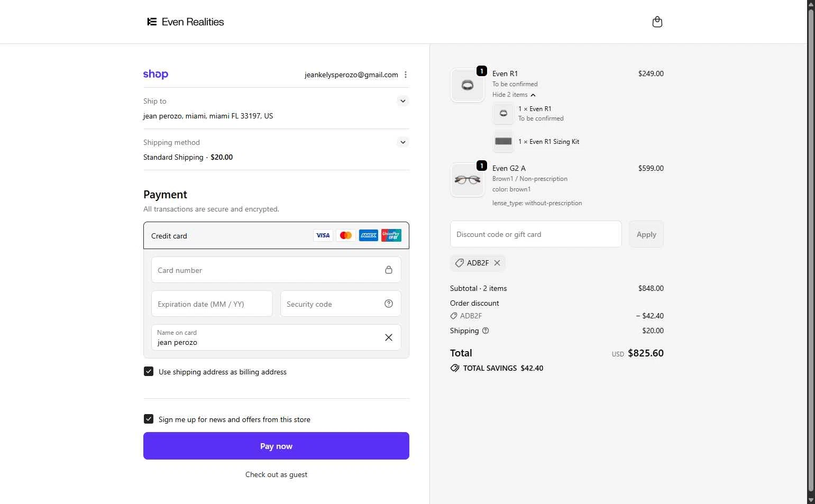Uncheck use shipping address as billing
The height and width of the screenshot is (504, 815).
149,372
